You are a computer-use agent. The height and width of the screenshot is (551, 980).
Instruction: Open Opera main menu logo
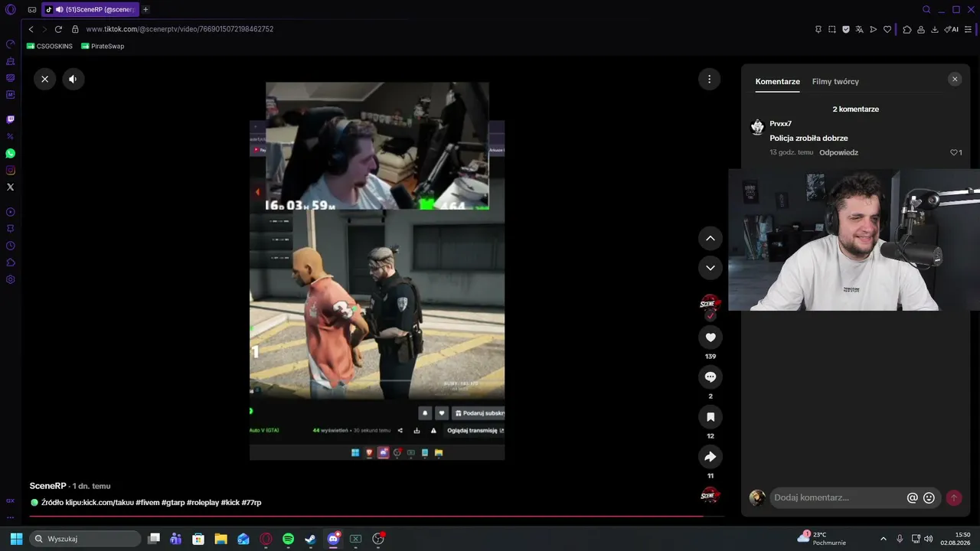point(11,9)
